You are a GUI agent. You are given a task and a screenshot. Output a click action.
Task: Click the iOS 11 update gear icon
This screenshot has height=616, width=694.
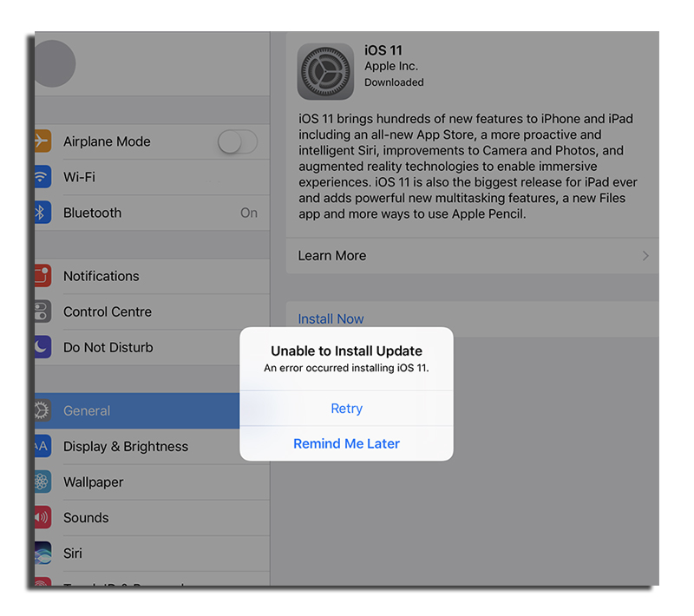[325, 71]
